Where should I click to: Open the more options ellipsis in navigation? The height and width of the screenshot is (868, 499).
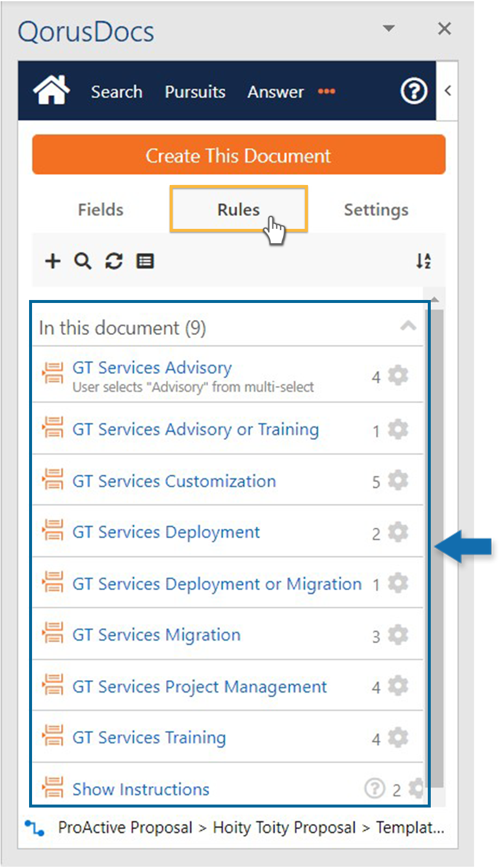coord(326,91)
